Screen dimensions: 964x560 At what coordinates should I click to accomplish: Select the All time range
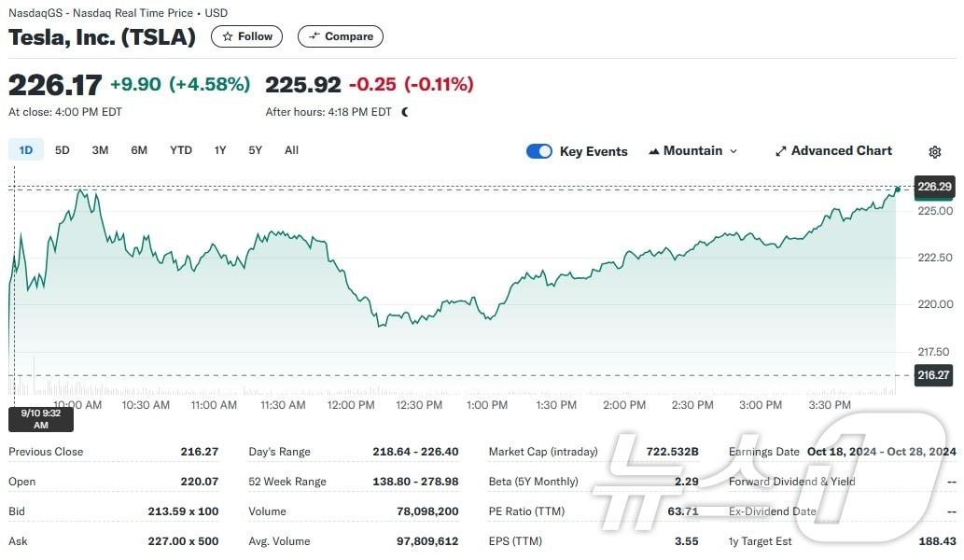(x=291, y=150)
